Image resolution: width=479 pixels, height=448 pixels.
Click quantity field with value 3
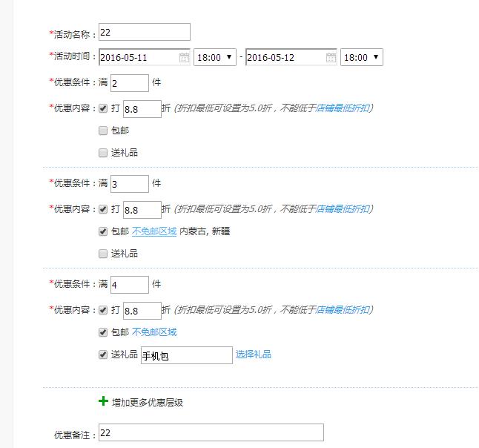tap(129, 184)
